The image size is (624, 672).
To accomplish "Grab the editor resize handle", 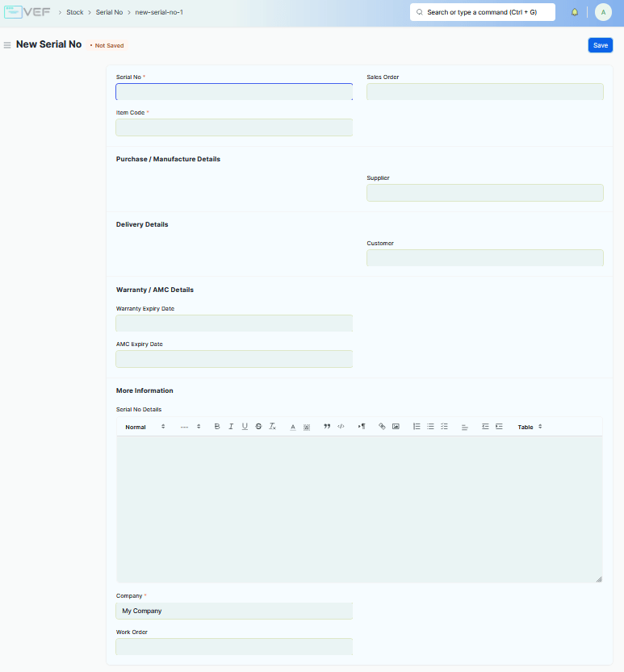I will 599,579.
